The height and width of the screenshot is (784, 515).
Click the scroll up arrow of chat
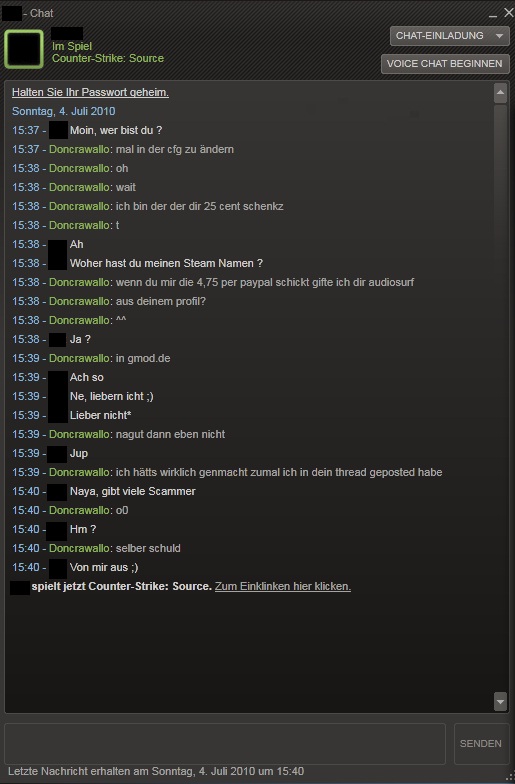click(500, 94)
